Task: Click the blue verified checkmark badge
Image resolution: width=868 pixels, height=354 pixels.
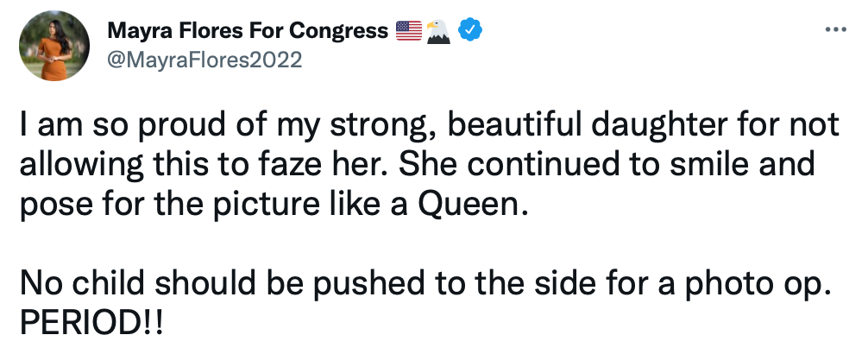Action: (x=470, y=30)
